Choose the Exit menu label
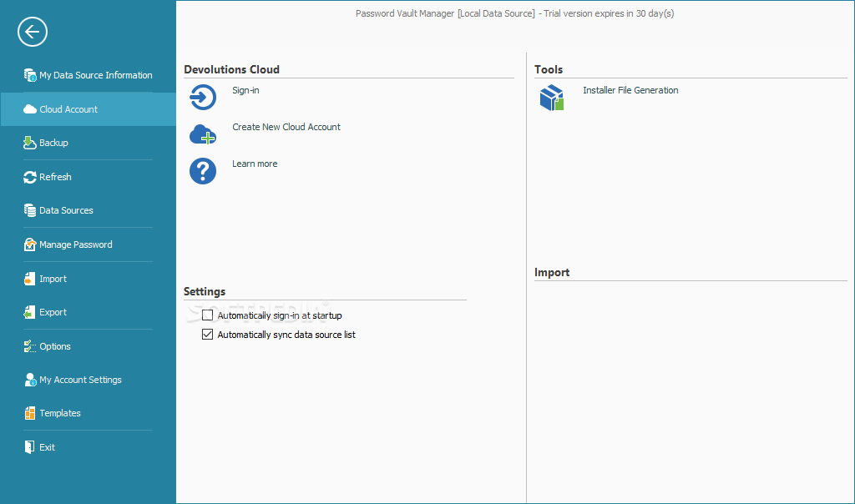This screenshot has width=855, height=504. point(47,447)
